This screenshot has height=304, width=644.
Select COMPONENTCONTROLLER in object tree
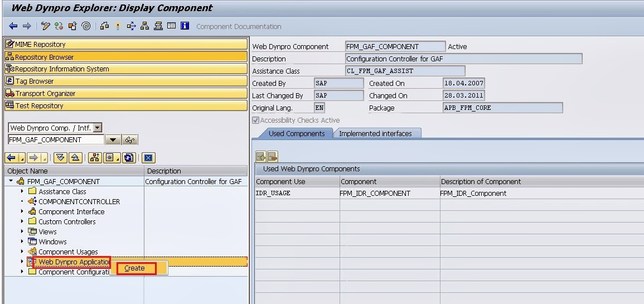pyautogui.click(x=79, y=202)
